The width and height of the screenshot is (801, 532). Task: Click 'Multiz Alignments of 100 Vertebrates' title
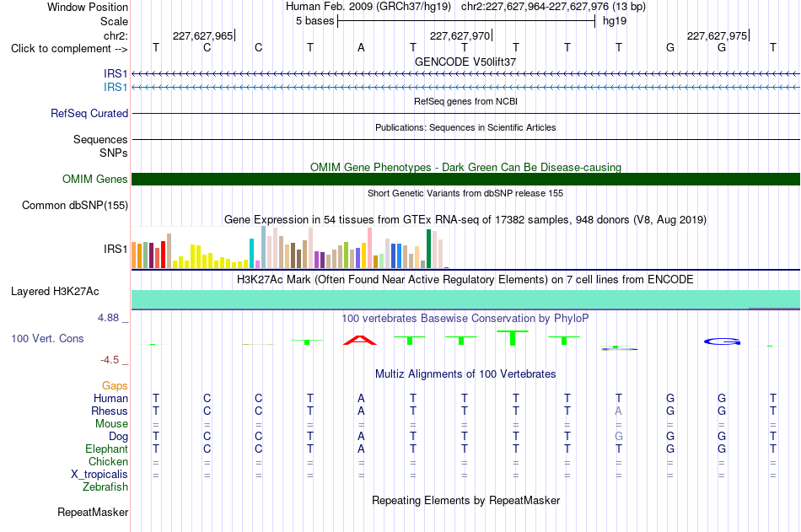point(465,374)
